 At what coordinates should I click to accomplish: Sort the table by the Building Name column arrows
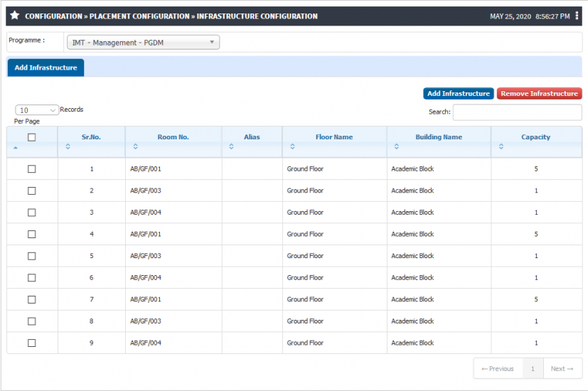coord(396,146)
